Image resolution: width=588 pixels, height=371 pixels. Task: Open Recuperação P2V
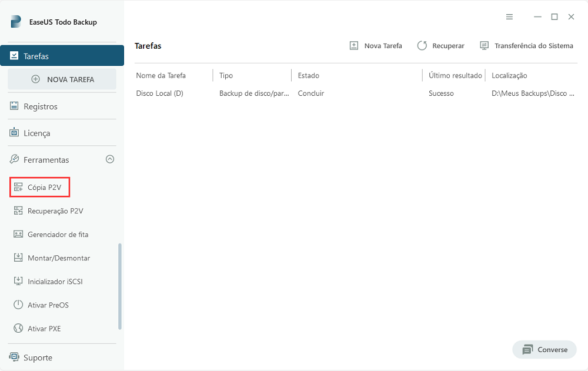pyautogui.click(x=54, y=210)
